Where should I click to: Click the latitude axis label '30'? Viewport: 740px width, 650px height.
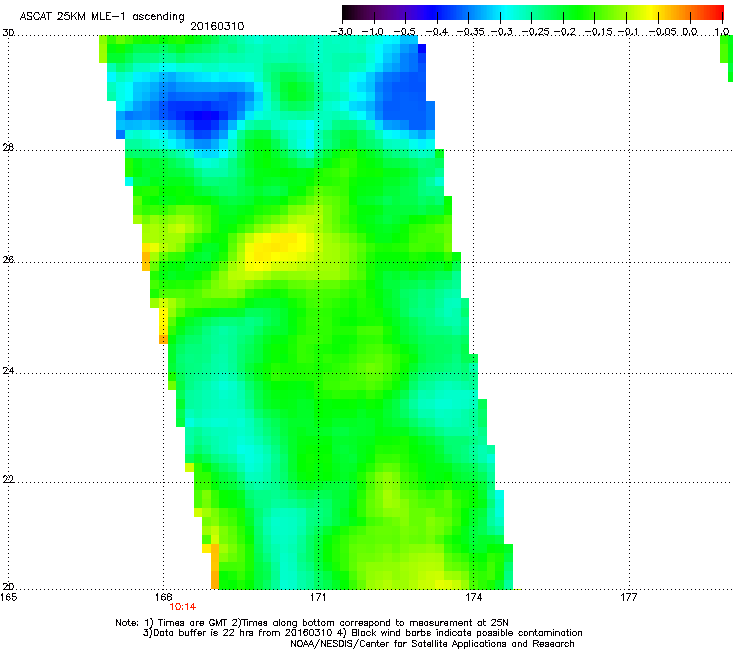pyautogui.click(x=8, y=33)
